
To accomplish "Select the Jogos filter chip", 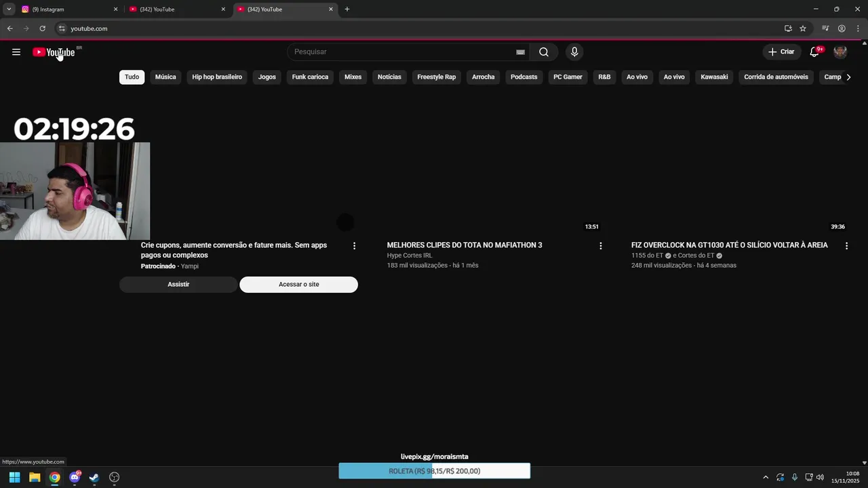I will pos(267,77).
